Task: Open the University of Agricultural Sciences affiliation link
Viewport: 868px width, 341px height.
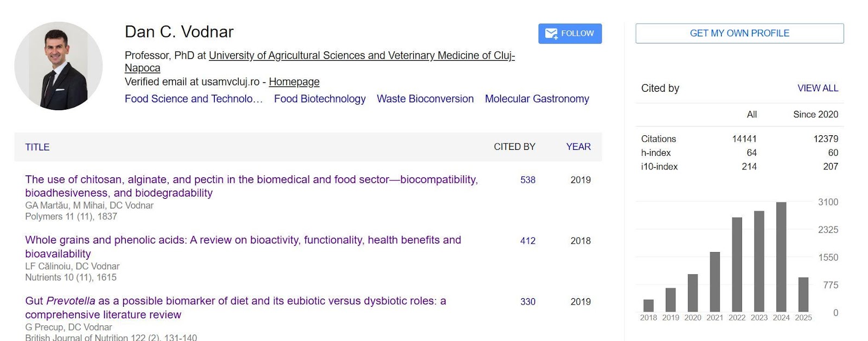Action: (320, 61)
